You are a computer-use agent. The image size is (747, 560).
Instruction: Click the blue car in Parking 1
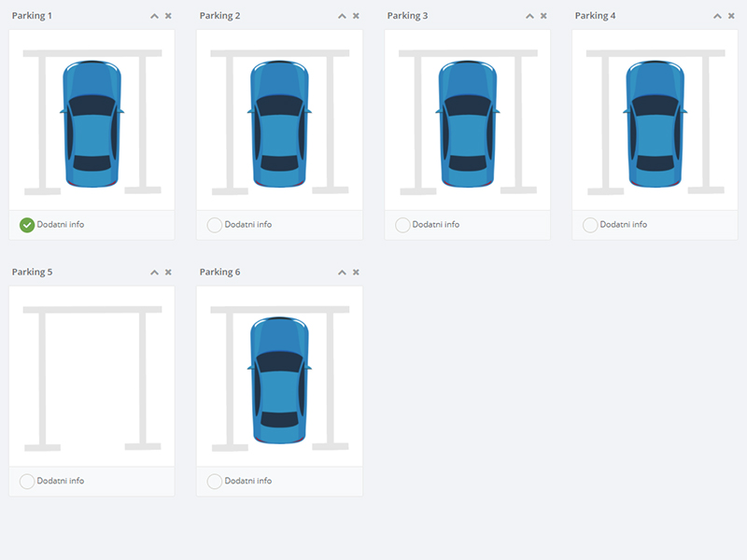point(92,123)
